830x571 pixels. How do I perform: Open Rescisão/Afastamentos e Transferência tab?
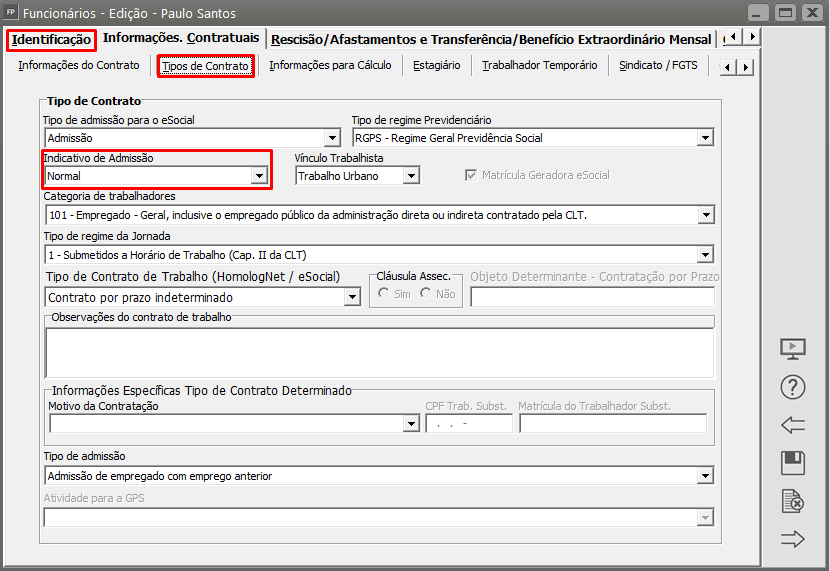491,40
